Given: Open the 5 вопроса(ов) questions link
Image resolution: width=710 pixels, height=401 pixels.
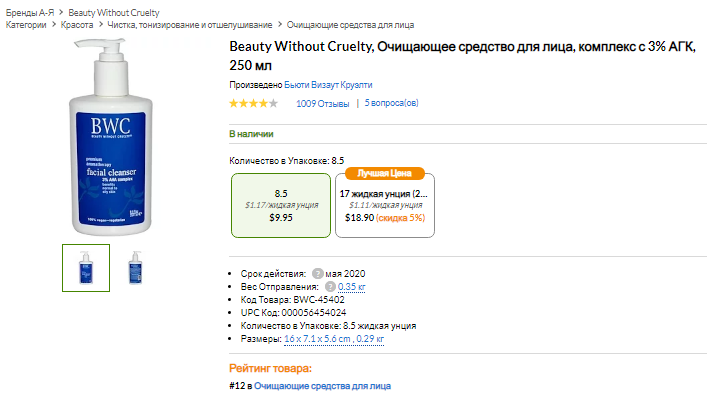Looking at the screenshot, I should 391,103.
